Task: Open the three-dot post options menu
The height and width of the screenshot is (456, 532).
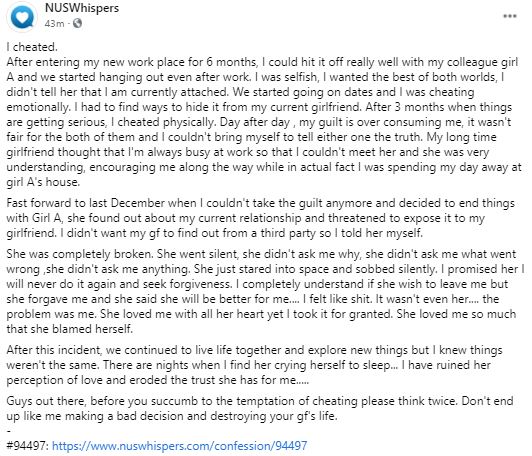Action: click(x=510, y=16)
